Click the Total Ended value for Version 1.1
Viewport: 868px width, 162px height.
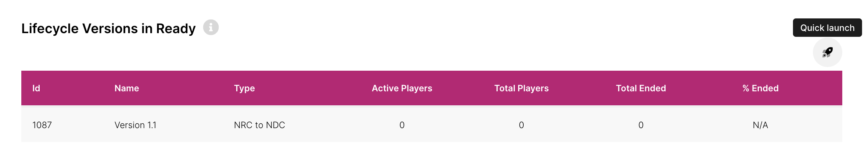pos(641,125)
